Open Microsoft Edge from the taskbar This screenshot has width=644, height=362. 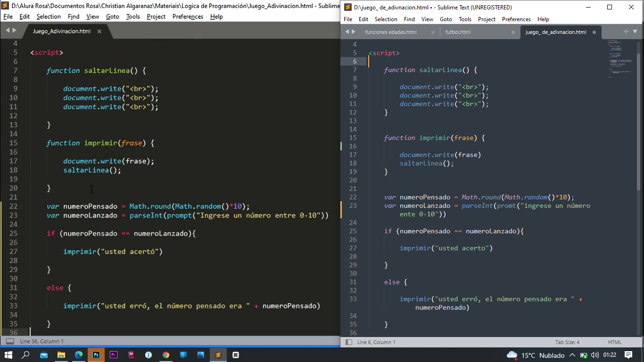[x=79, y=355]
